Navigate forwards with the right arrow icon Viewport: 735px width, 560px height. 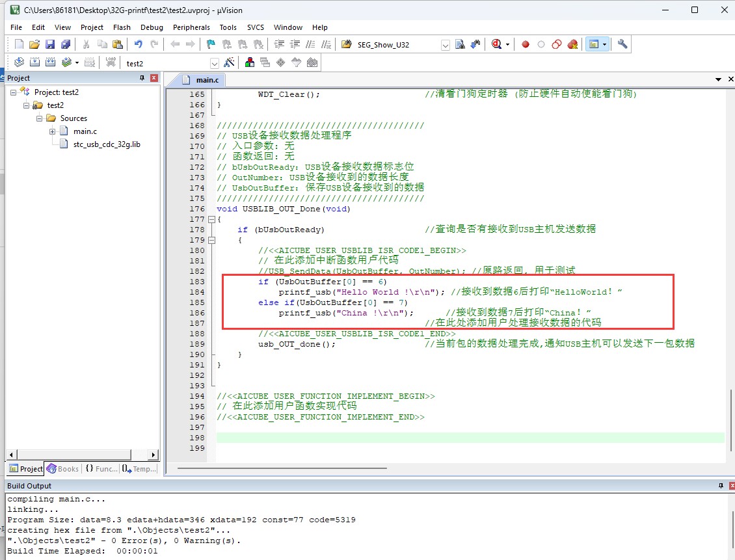[x=191, y=44]
